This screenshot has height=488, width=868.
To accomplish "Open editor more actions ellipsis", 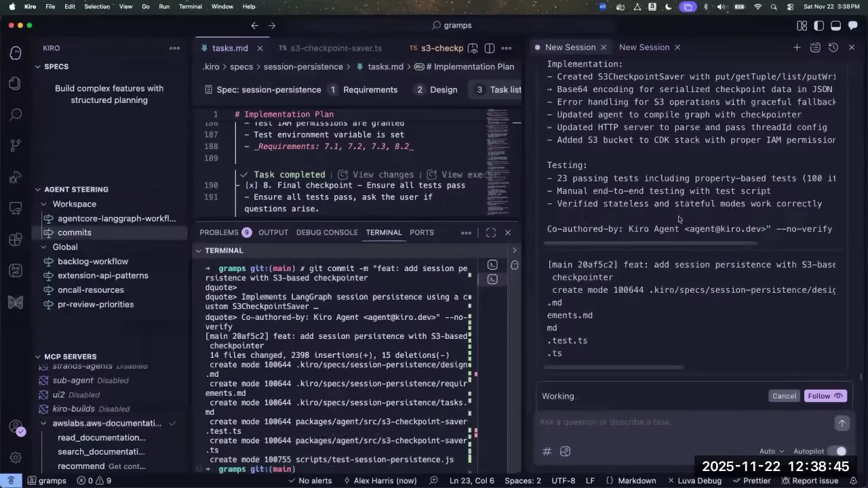I will 508,48.
